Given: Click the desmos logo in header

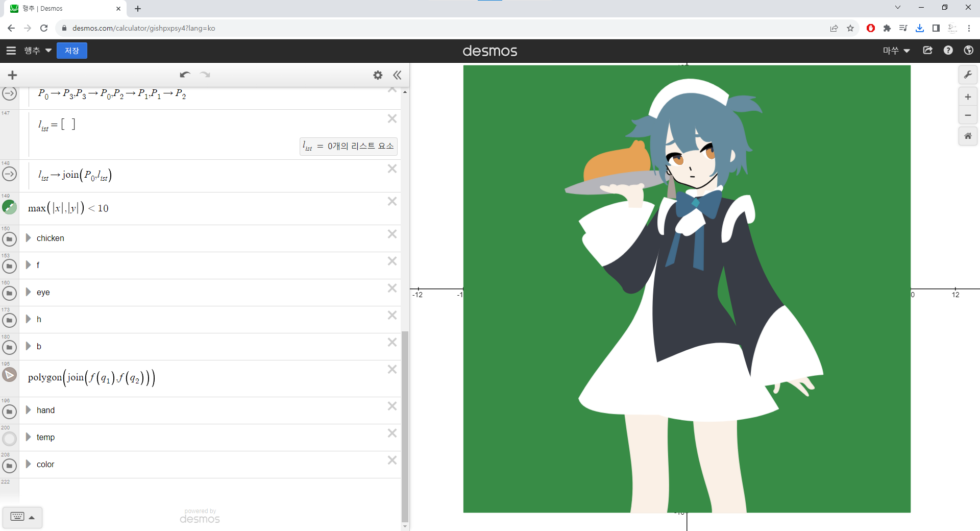Looking at the screenshot, I should pyautogui.click(x=490, y=51).
